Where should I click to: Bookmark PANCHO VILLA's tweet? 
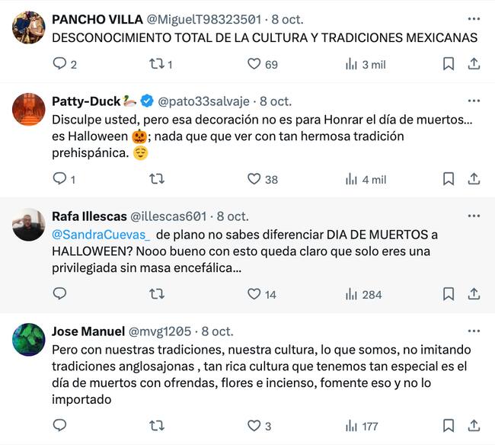(x=449, y=65)
